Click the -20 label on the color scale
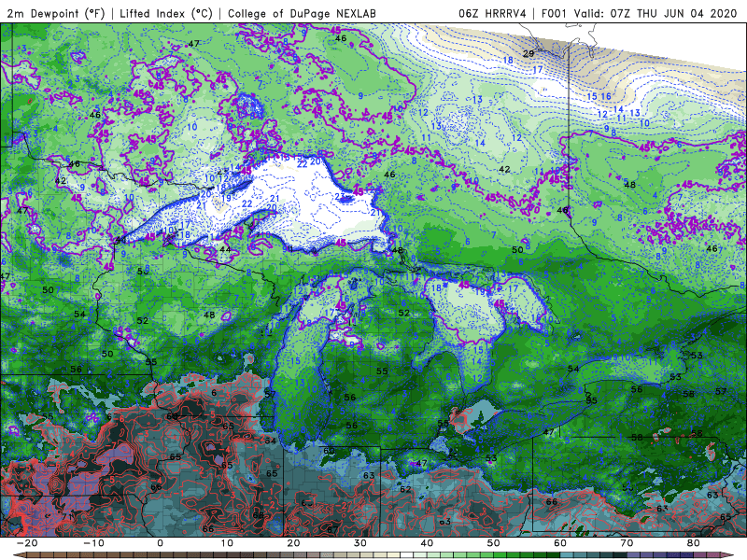The width and height of the screenshot is (747, 560). [x=27, y=543]
